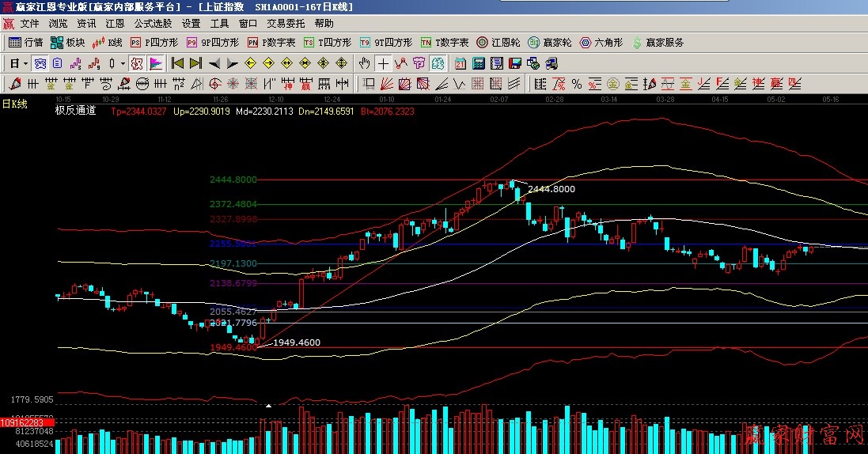Click the save floppy disk icon
868x454 pixels.
514,63
